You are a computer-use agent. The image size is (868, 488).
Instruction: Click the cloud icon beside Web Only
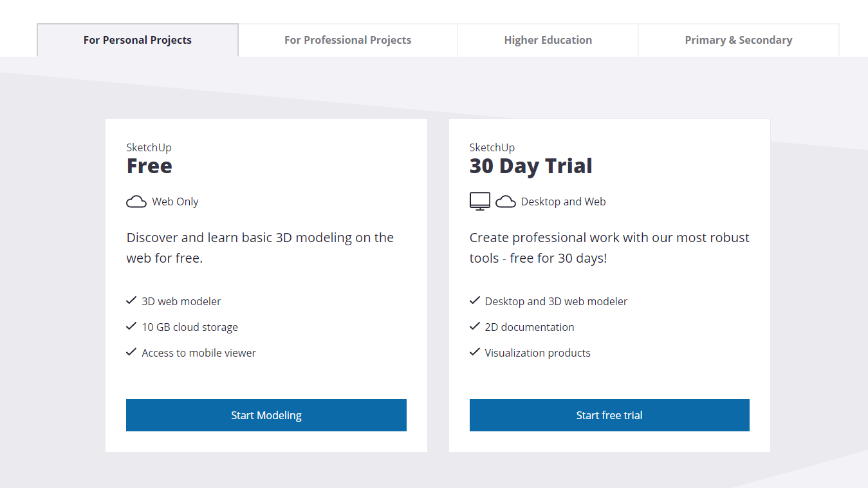pos(136,202)
